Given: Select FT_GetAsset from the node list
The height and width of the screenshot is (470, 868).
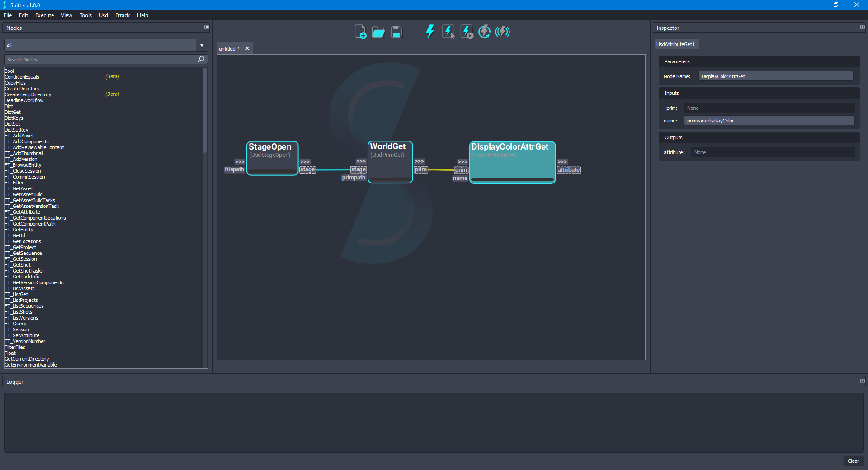Looking at the screenshot, I should pyautogui.click(x=19, y=188).
